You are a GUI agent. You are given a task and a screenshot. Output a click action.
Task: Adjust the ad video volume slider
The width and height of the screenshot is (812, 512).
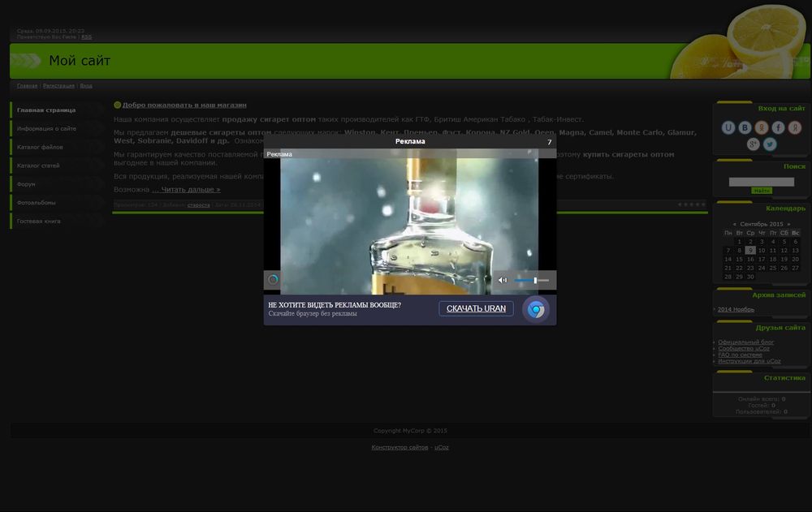532,280
